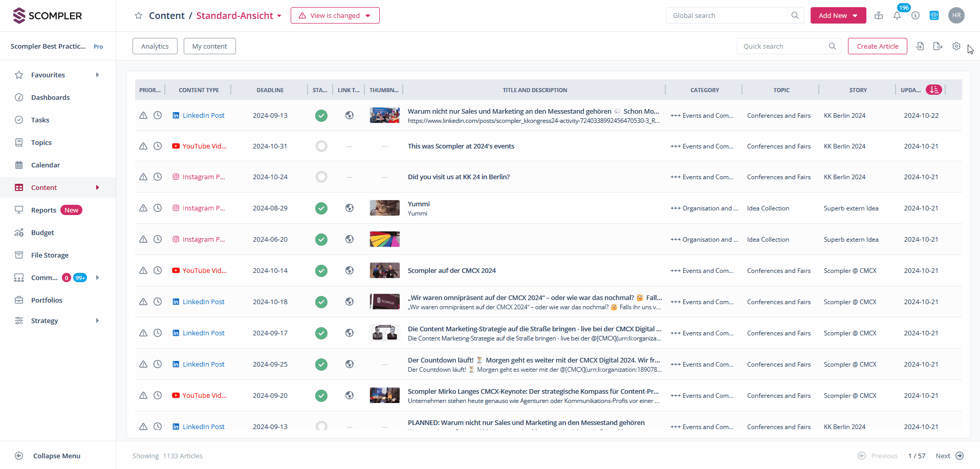The image size is (980, 469).
Task: Click the Create Article button
Action: [x=877, y=46]
